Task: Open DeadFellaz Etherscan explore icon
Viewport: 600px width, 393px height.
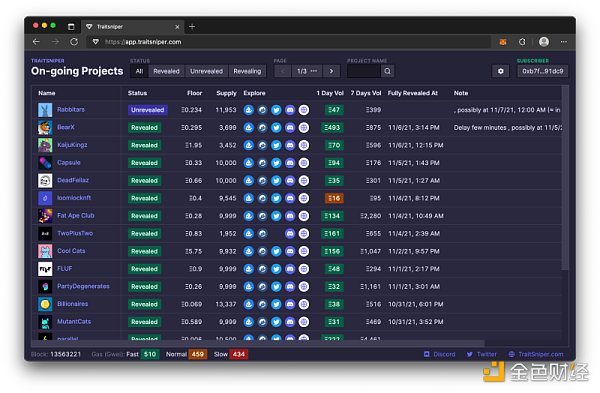Action: [262, 180]
